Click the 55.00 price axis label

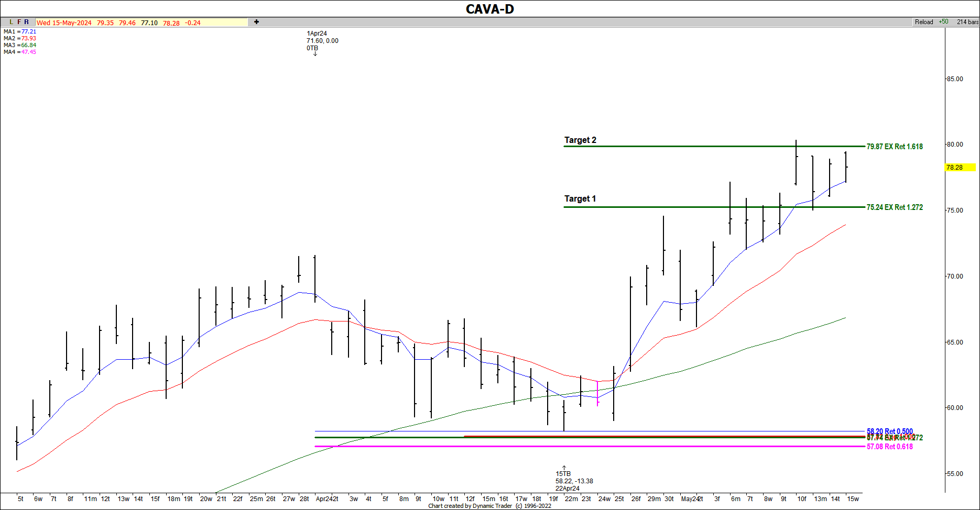pyautogui.click(x=954, y=474)
